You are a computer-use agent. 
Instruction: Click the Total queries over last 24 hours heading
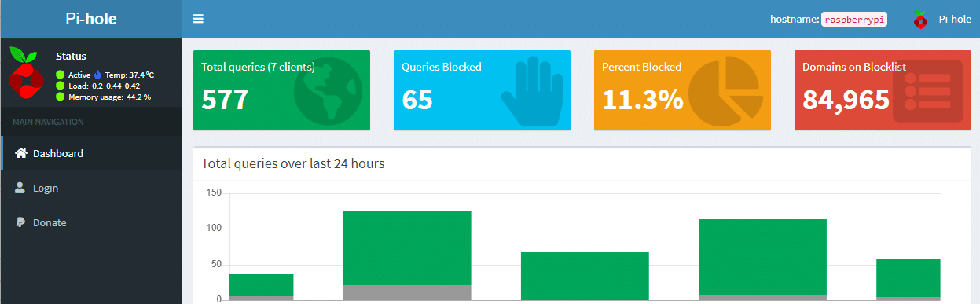(x=292, y=163)
